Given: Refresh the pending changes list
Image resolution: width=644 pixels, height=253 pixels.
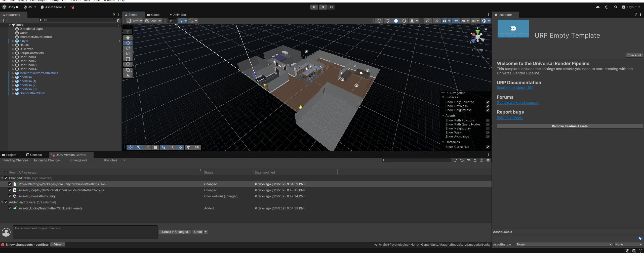Looking at the screenshot, I should [455, 160].
